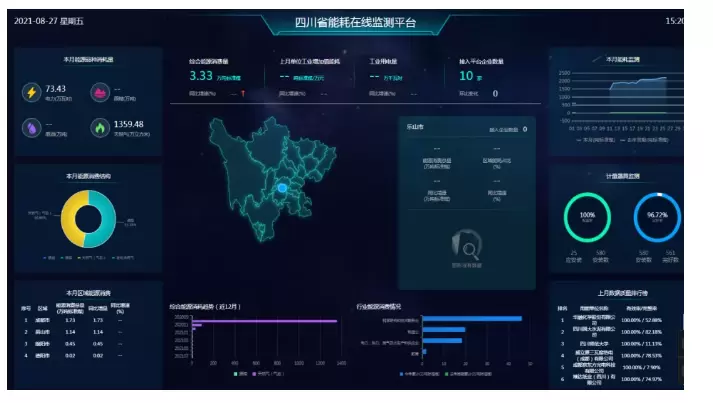
Task: Select rank 1 row in enterprise ranking
Action: (614, 319)
